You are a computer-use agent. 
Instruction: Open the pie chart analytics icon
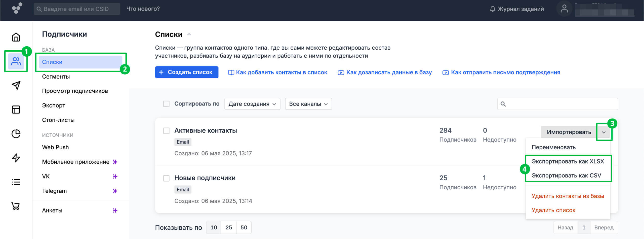click(16, 134)
